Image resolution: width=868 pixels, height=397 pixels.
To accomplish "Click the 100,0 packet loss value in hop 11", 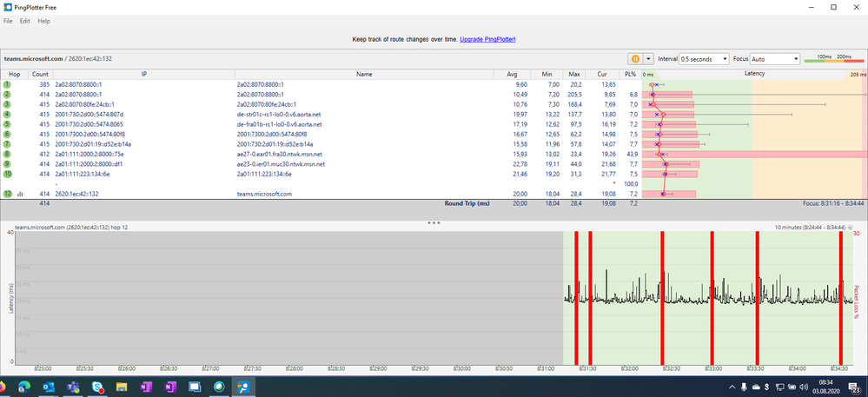I will pos(631,184).
